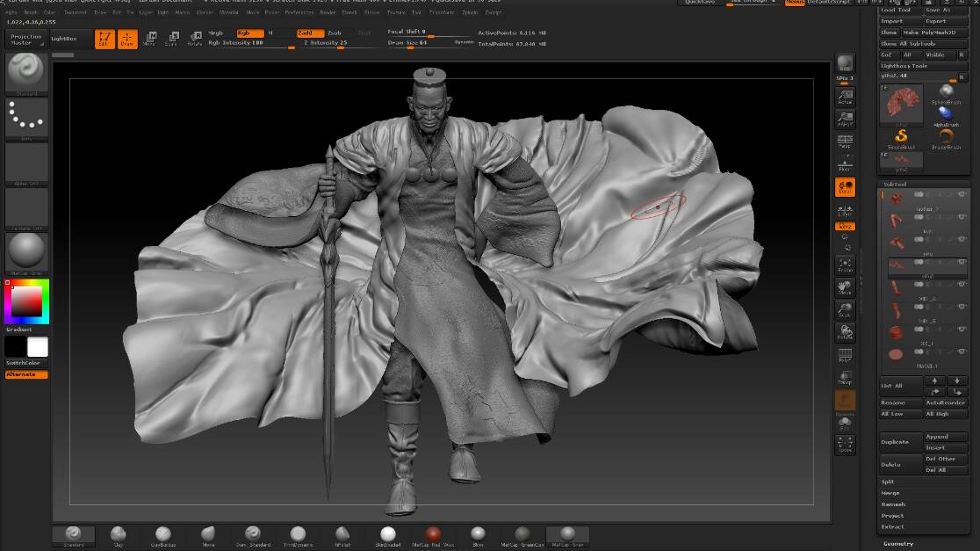Click the main color picker square
Screen dimensions: 980x551
click(x=27, y=302)
